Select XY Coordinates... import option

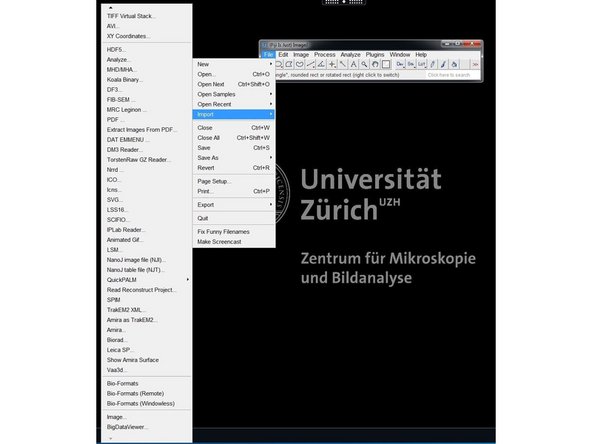pyautogui.click(x=147, y=36)
